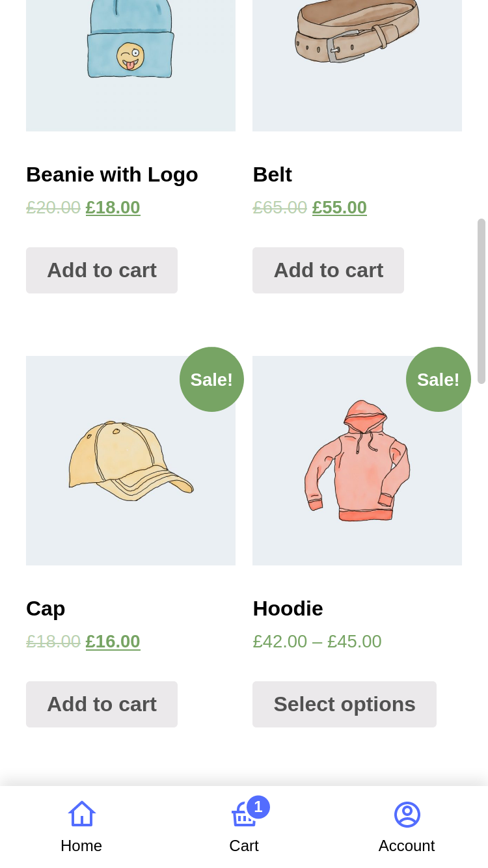This screenshot has height=868, width=488.
Task: Open the Account profile icon
Action: click(407, 814)
